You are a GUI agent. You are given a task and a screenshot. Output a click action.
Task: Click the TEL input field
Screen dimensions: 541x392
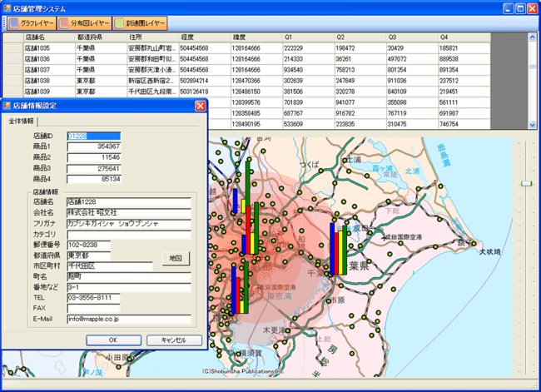click(93, 297)
